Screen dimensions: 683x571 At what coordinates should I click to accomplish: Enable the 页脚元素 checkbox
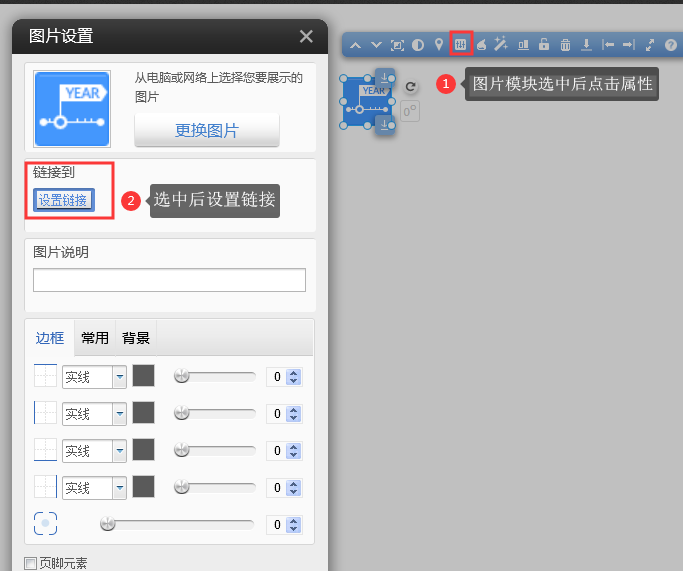pyautogui.click(x=30, y=563)
